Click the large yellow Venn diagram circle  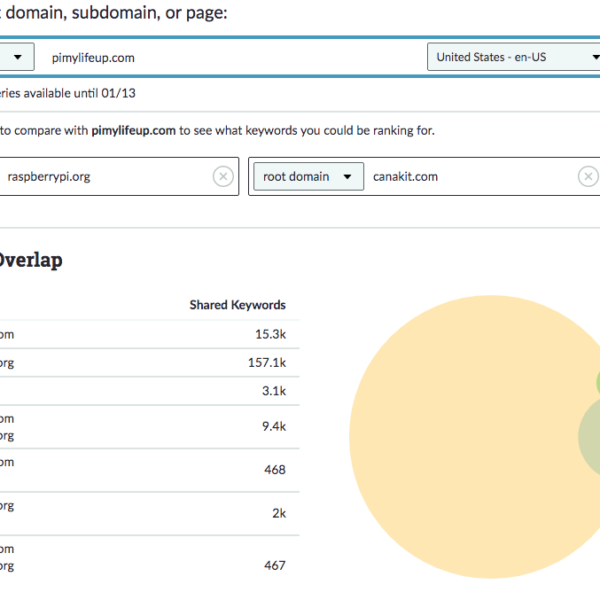(460, 440)
